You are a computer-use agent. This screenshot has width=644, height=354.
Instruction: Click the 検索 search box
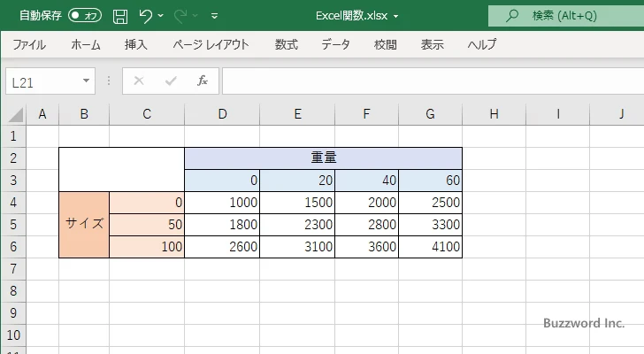(566, 16)
